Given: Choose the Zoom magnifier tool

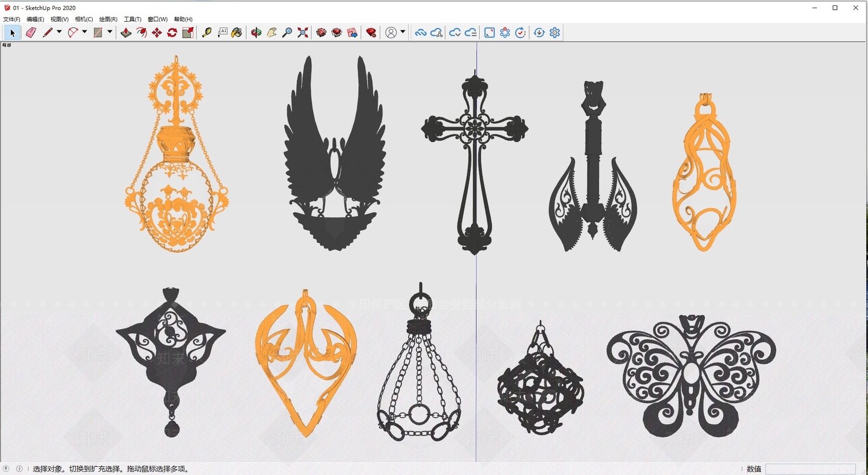Looking at the screenshot, I should [288, 33].
